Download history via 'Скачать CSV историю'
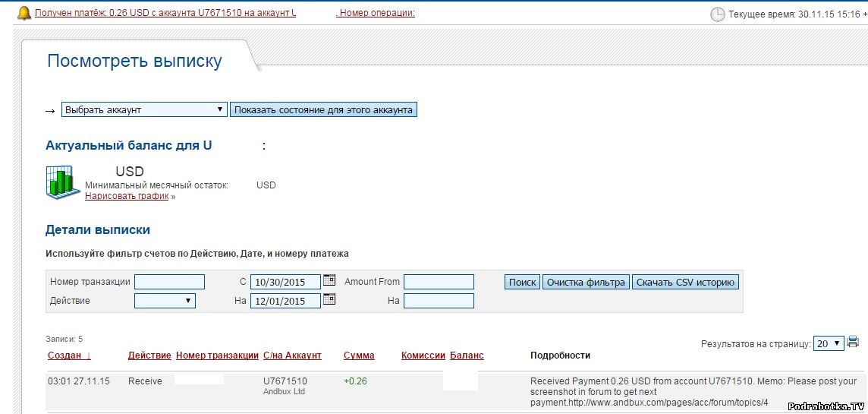This screenshot has height=414, width=868. 685,282
